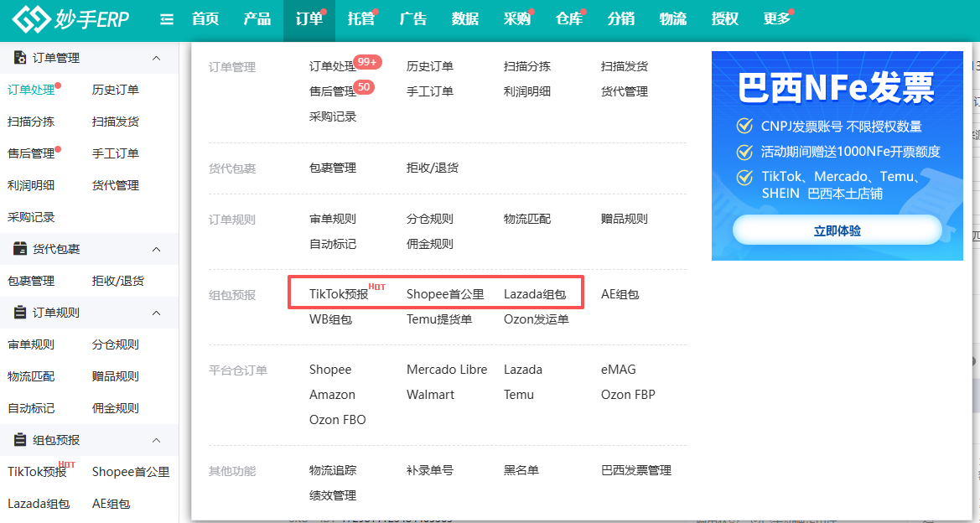Image resolution: width=980 pixels, height=523 pixels.
Task: Open 手工订单 in the dropdown panel
Action: [x=430, y=91]
